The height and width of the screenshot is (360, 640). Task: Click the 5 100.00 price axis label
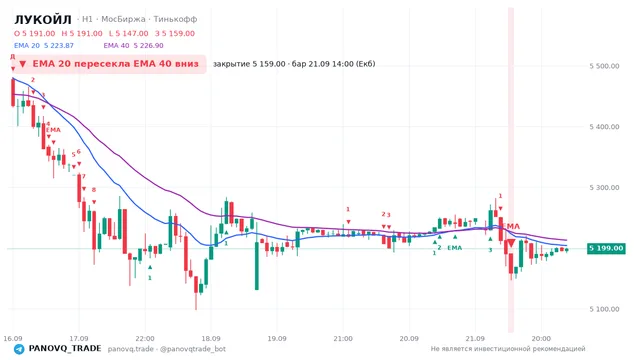[604, 309]
